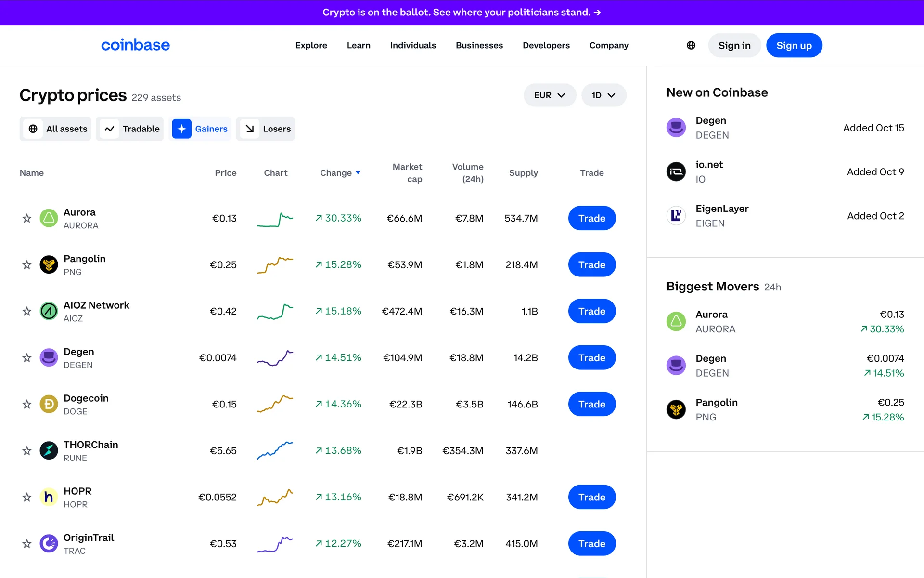Click the AIOZ Network sparkline chart
The height and width of the screenshot is (578, 924).
pyautogui.click(x=275, y=311)
